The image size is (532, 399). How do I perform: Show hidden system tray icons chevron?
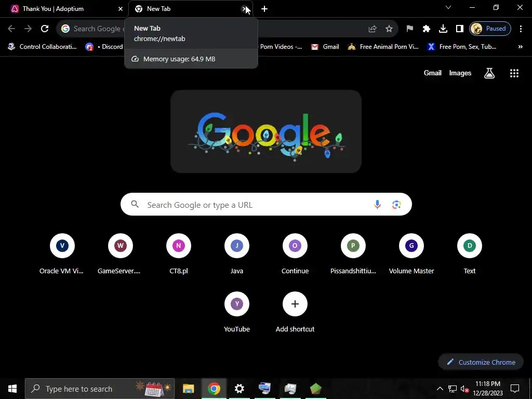[440, 389]
